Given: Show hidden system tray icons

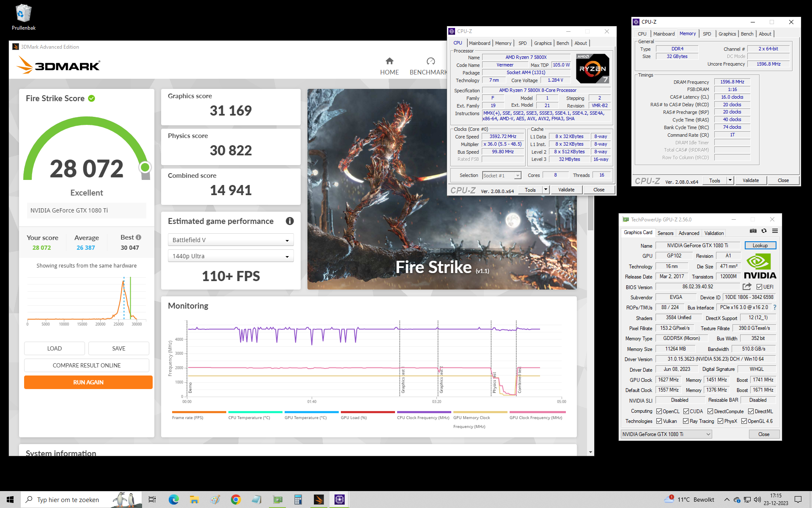Looking at the screenshot, I should pos(727,500).
